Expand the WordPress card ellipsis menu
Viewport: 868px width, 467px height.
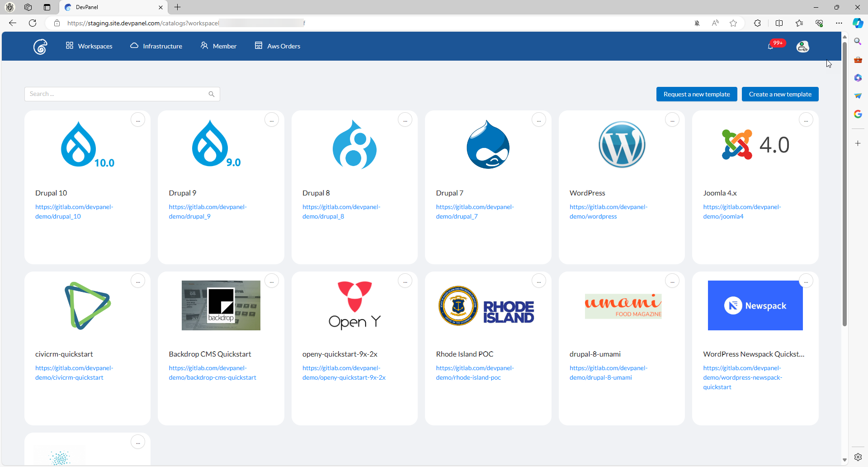(x=672, y=120)
